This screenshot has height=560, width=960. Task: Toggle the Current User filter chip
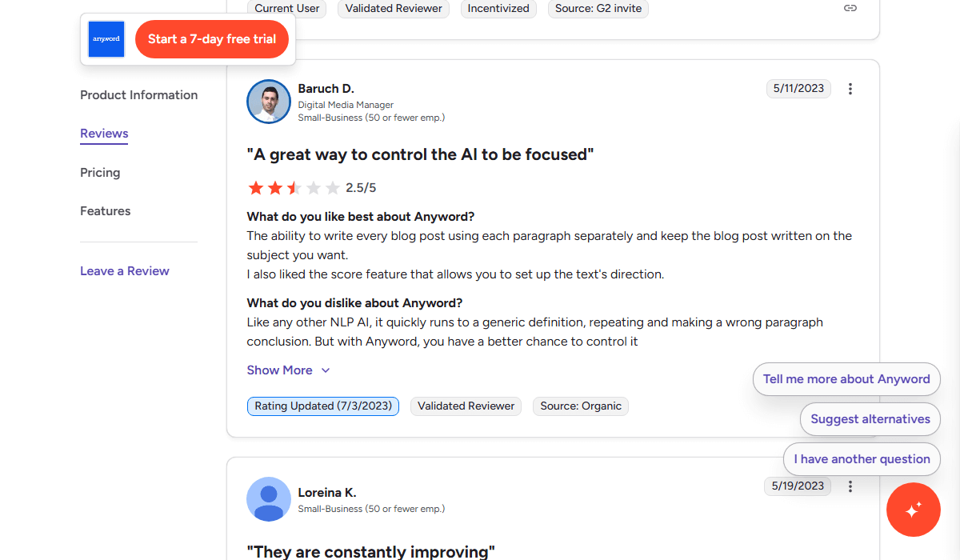tap(286, 9)
